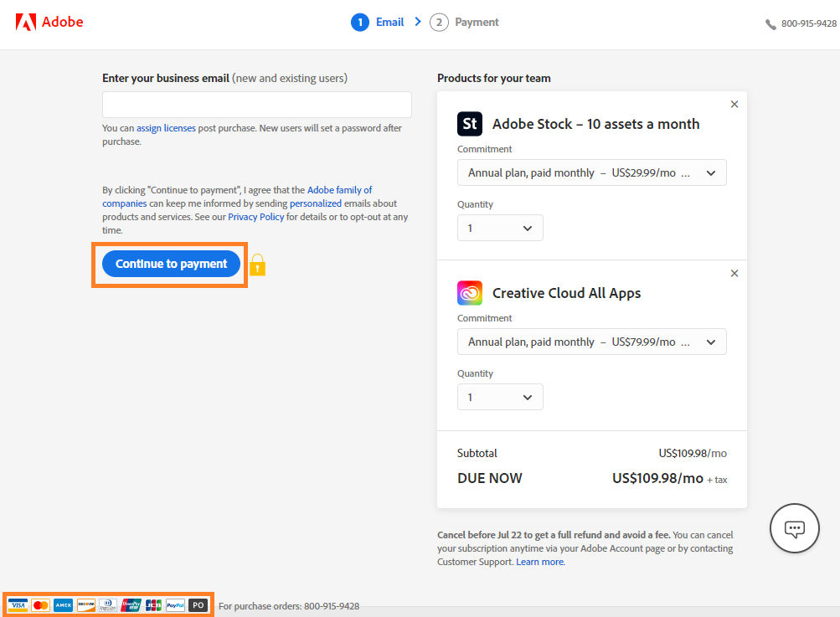Click the chevron arrow between steps
Viewport: 840px width, 617px height.
[x=418, y=22]
